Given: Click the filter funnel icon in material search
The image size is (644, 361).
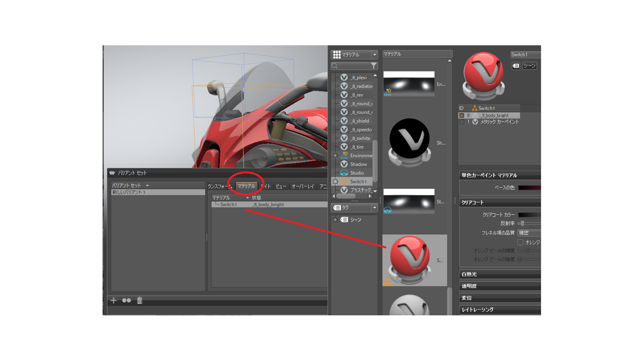Looking at the screenshot, I should click(x=373, y=66).
